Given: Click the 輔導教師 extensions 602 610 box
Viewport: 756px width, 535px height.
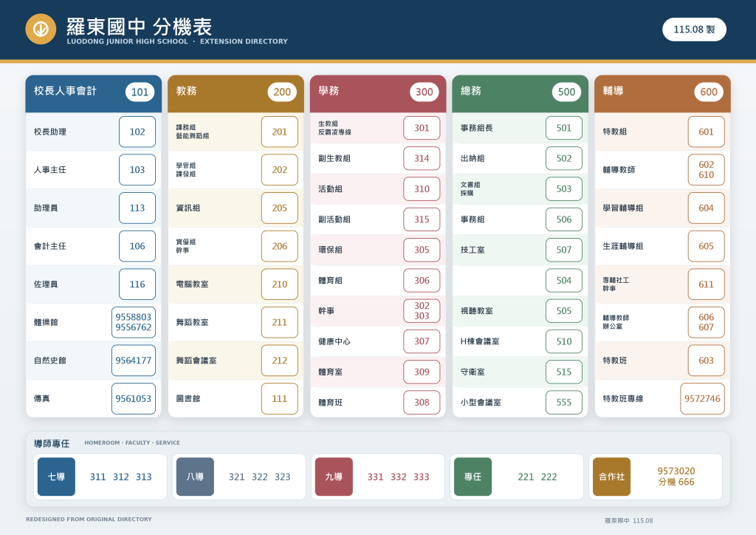Looking at the screenshot, I should [x=707, y=170].
